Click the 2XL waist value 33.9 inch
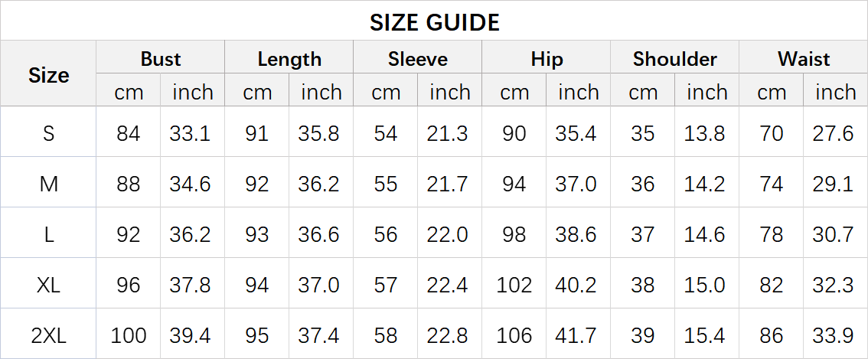868x359 pixels. 833,335
